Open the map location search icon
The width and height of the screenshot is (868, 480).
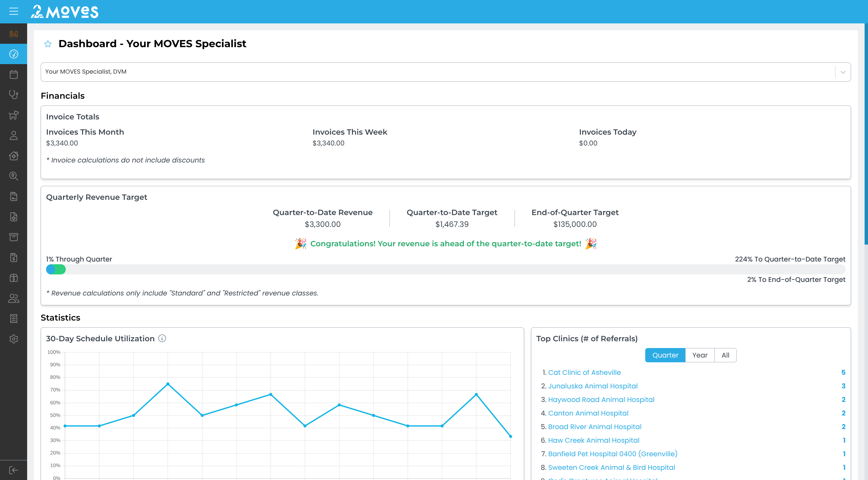pos(14,176)
